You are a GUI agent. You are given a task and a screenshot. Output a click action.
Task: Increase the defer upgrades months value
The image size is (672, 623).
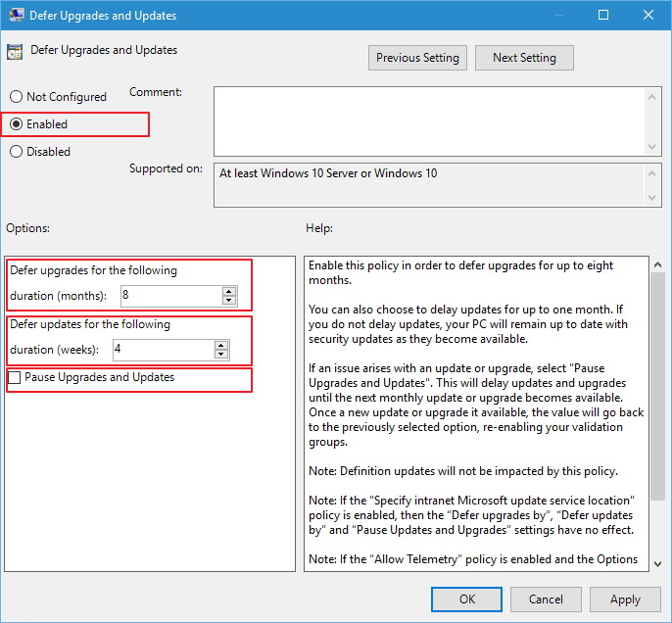pyautogui.click(x=229, y=291)
